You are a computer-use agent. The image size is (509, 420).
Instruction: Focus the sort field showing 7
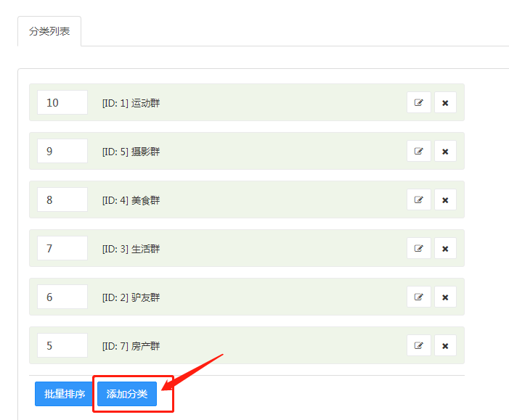(62, 248)
